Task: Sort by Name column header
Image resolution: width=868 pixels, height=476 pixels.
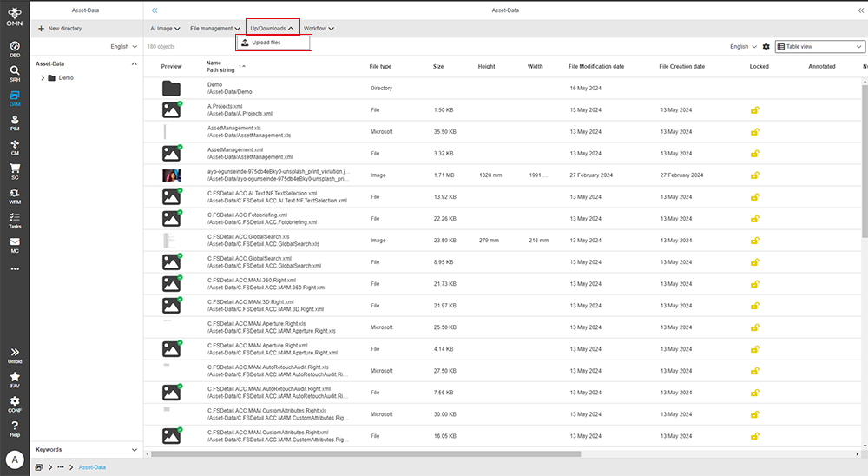Action: pyautogui.click(x=214, y=63)
